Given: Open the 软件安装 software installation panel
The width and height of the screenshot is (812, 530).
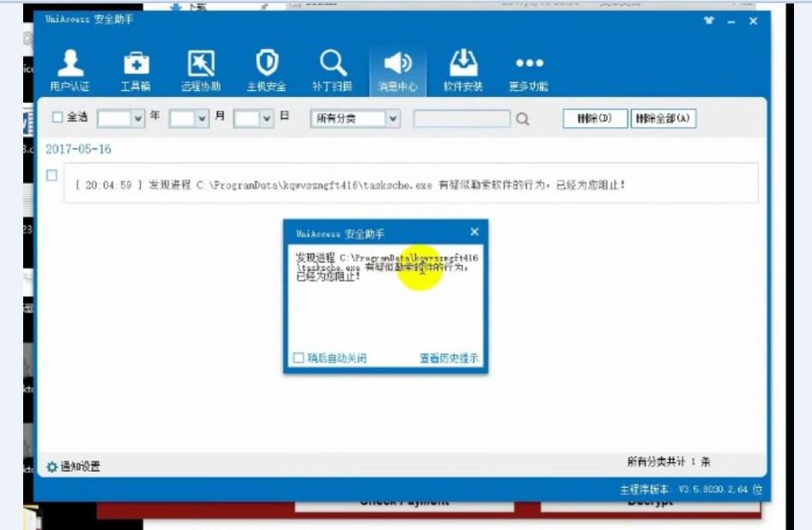Looking at the screenshot, I should (x=464, y=67).
